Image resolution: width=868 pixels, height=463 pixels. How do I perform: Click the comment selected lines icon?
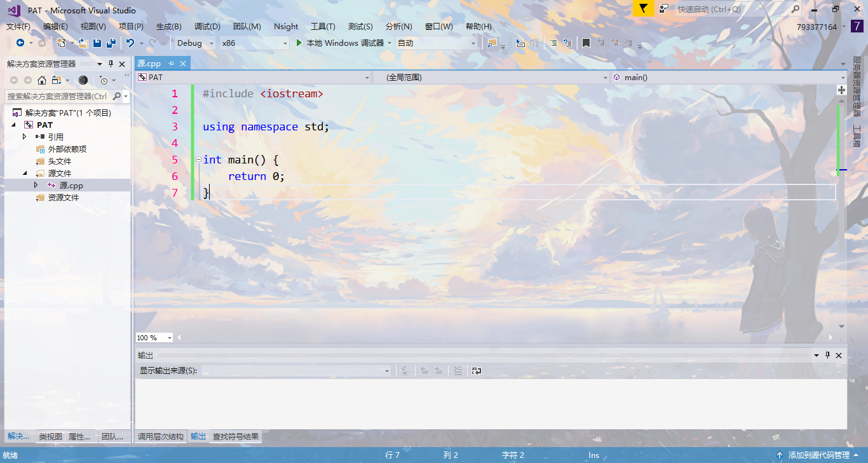pos(553,43)
